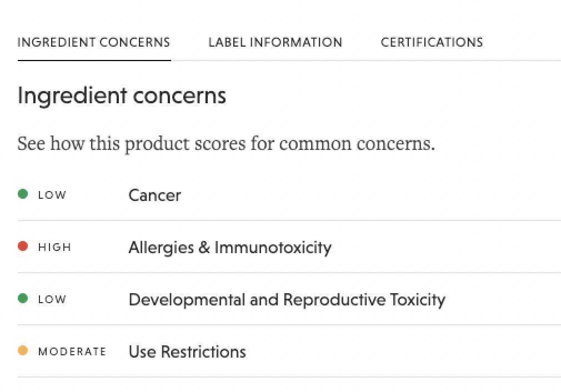The image size is (561, 392).
Task: Click the LOW rating label for Developmental Toxicity
Action: coord(52,299)
